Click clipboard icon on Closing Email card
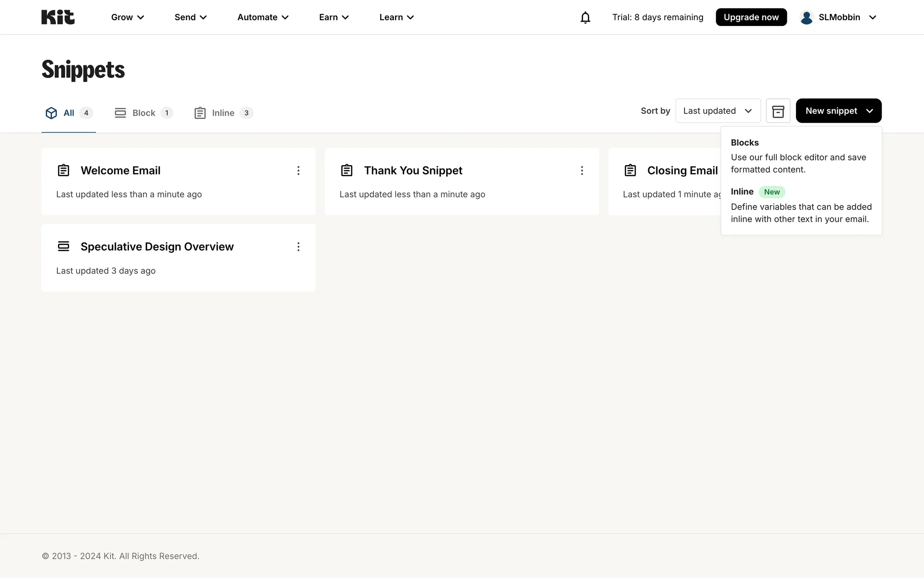Screen dimensions: 924x578 point(630,171)
